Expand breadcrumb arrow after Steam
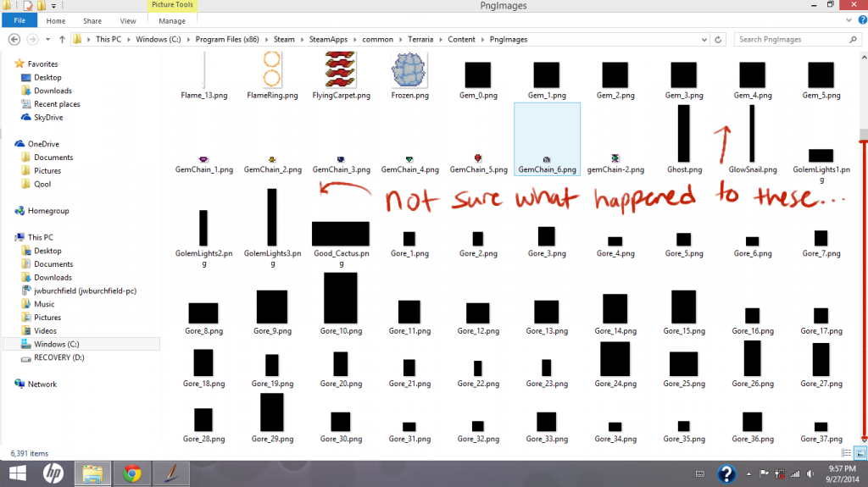 coord(303,39)
